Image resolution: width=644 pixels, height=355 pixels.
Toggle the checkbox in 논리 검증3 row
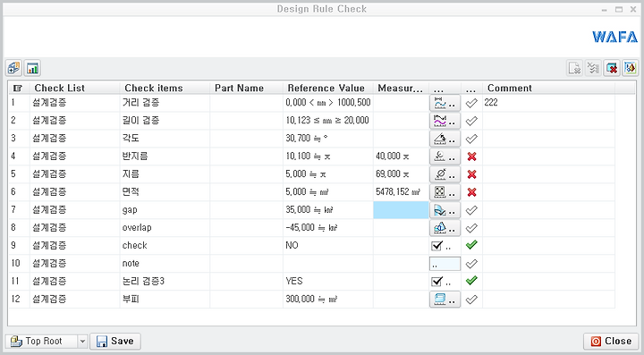pos(437,281)
